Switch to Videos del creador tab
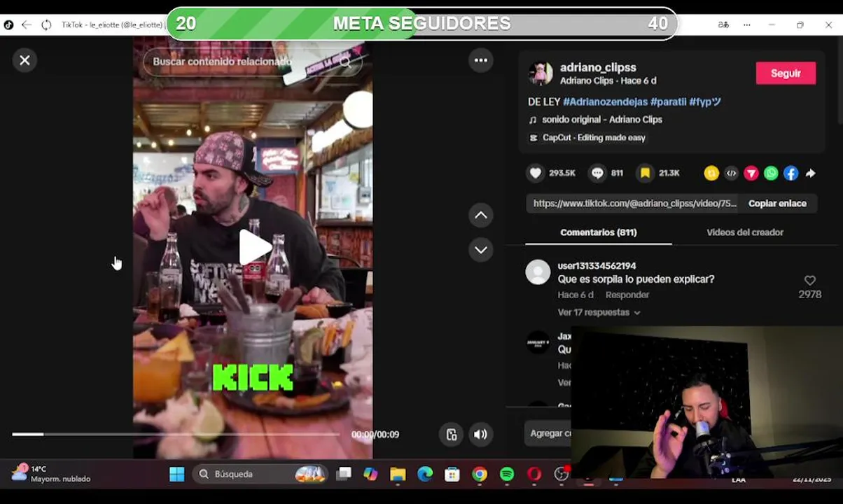The width and height of the screenshot is (843, 504). click(745, 232)
